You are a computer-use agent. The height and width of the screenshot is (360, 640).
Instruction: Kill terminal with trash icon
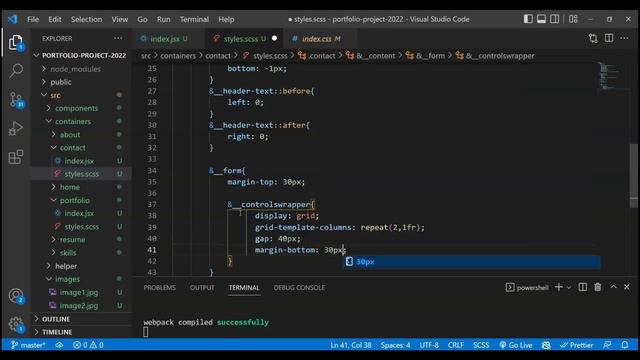[598, 287]
